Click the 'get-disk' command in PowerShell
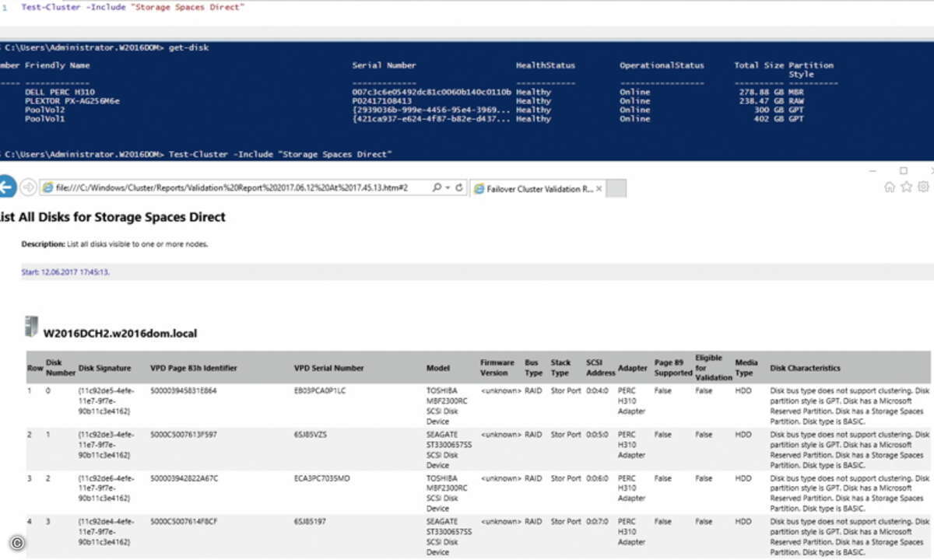The image size is (934, 560). [188, 47]
